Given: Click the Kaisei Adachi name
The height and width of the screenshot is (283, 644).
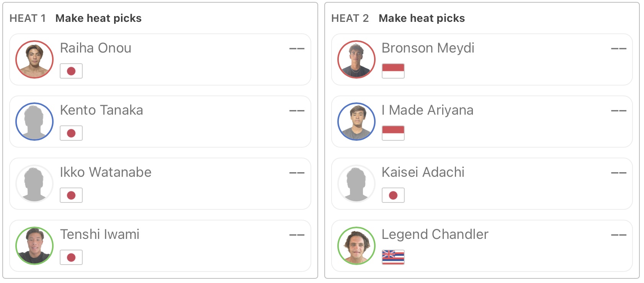Looking at the screenshot, I should pyautogui.click(x=423, y=172).
